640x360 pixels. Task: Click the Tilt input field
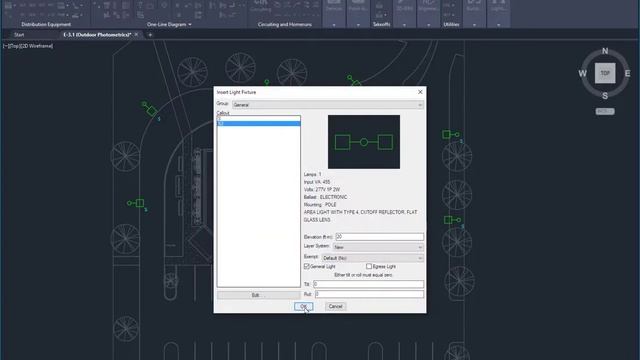tap(369, 284)
